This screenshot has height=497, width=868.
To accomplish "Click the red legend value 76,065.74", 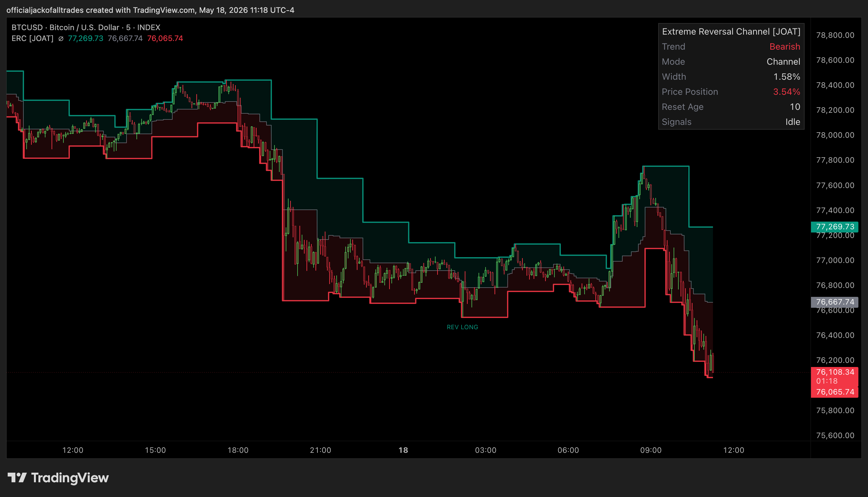I will click(x=165, y=38).
